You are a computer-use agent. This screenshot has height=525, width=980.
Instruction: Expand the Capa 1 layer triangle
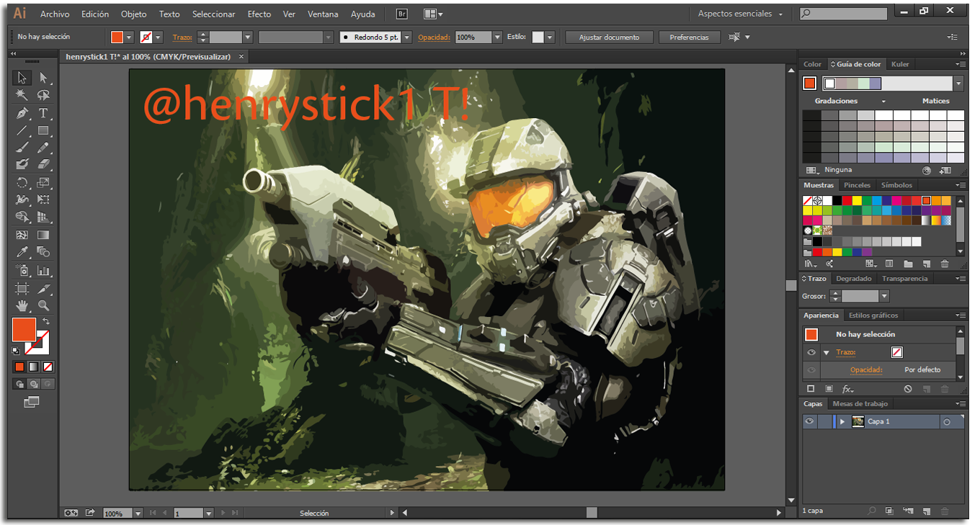click(842, 422)
